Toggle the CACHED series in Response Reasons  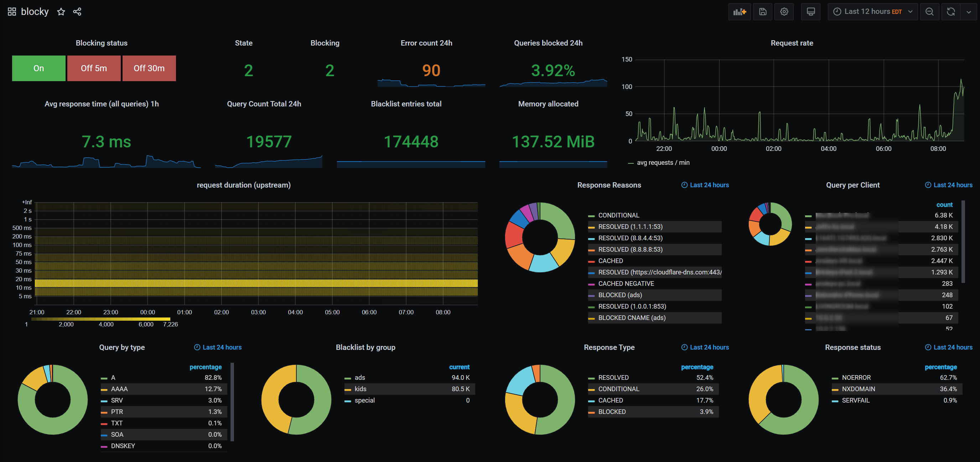610,261
